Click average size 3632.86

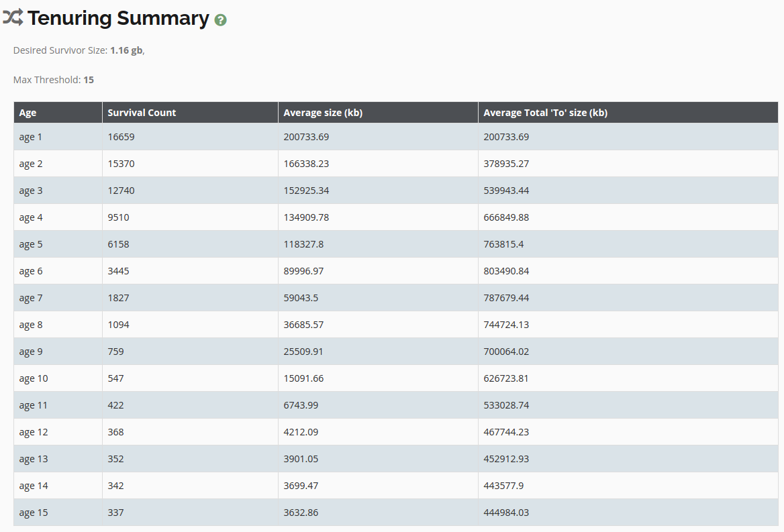(x=301, y=513)
